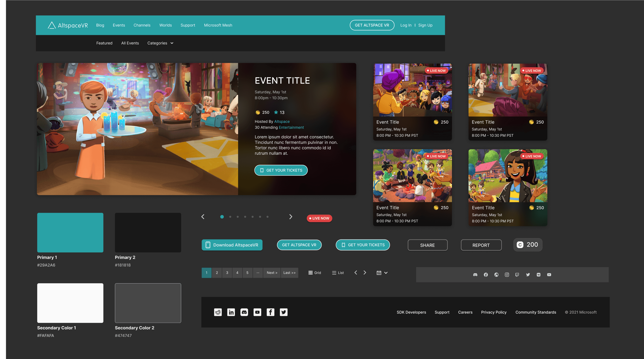Open the calendar date dropdown
Image resolution: width=644 pixels, height=359 pixels.
(x=382, y=273)
